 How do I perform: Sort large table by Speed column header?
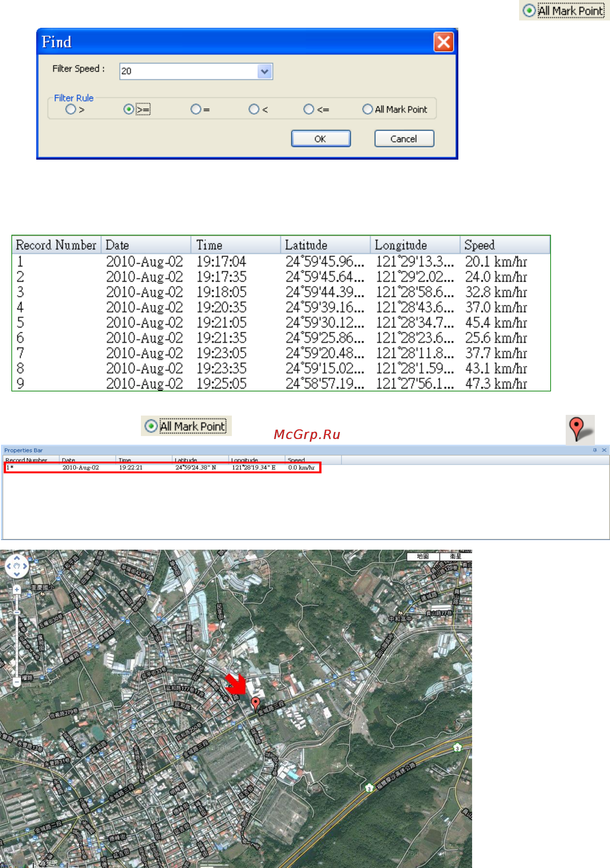coord(505,245)
